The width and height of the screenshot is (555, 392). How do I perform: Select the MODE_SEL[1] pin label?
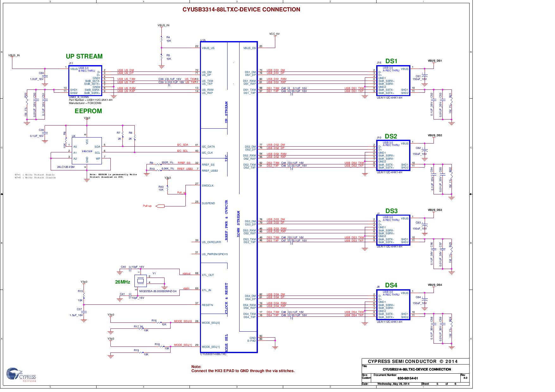point(211,347)
